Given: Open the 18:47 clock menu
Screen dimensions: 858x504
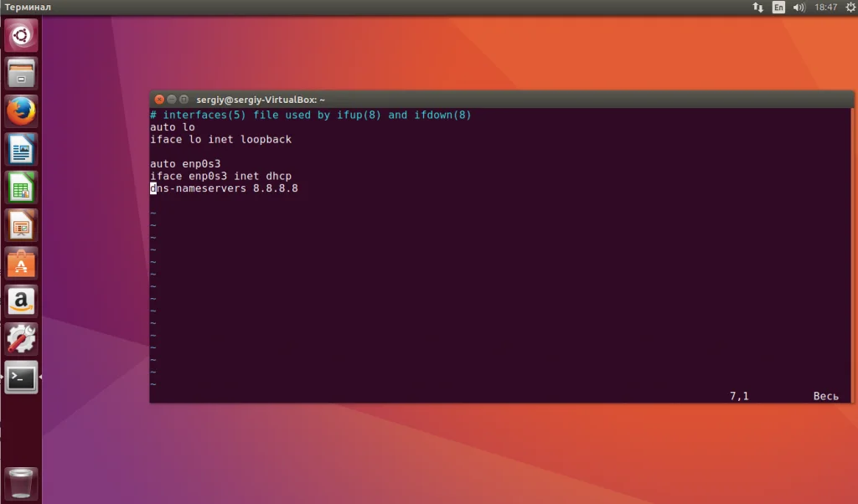Looking at the screenshot, I should click(825, 7).
